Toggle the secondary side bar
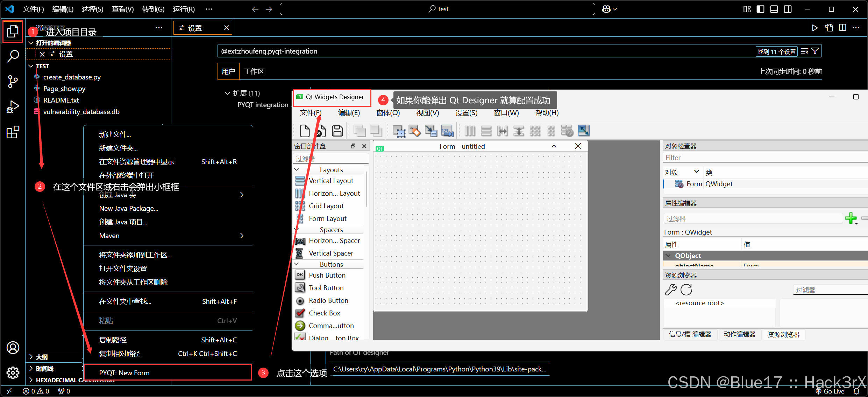The width and height of the screenshot is (868, 397). tap(788, 9)
